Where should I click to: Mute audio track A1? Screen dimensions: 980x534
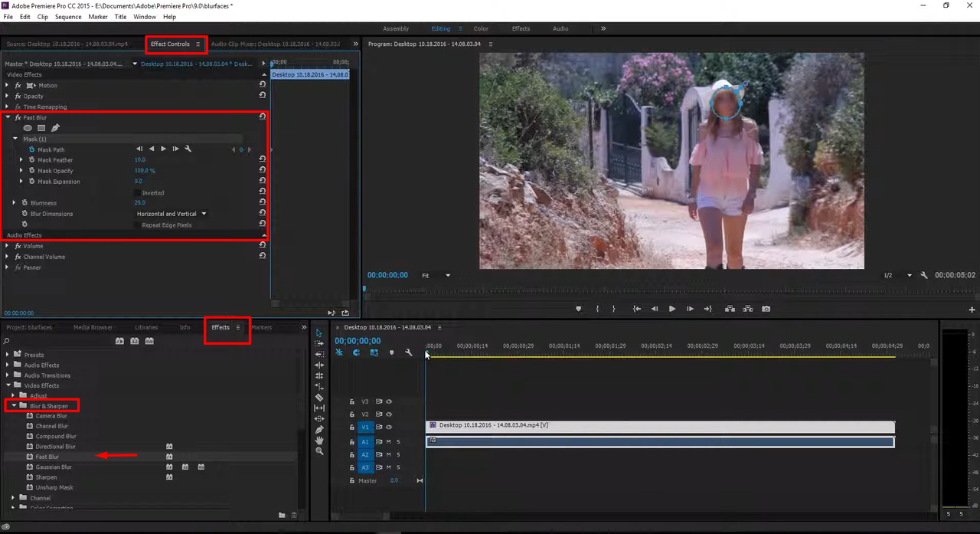click(x=388, y=441)
